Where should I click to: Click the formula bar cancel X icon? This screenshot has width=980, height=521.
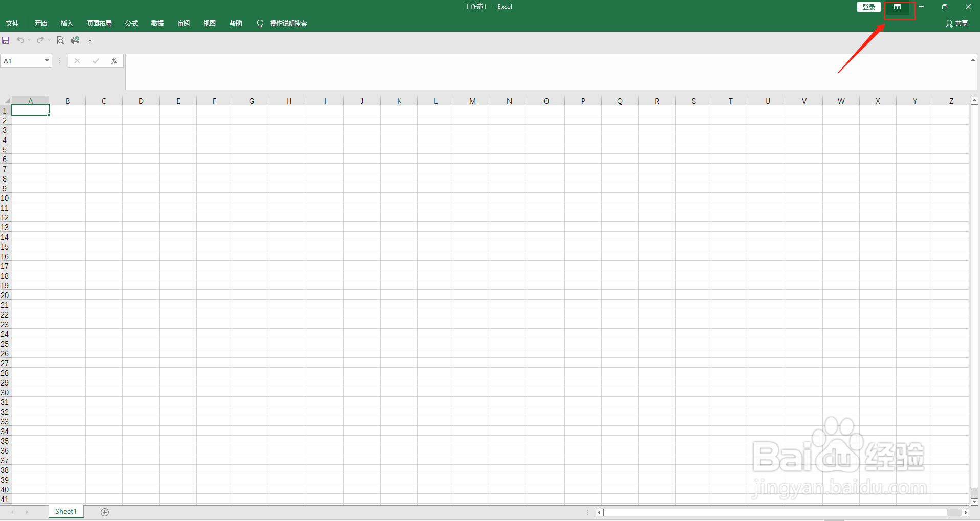[x=77, y=61]
